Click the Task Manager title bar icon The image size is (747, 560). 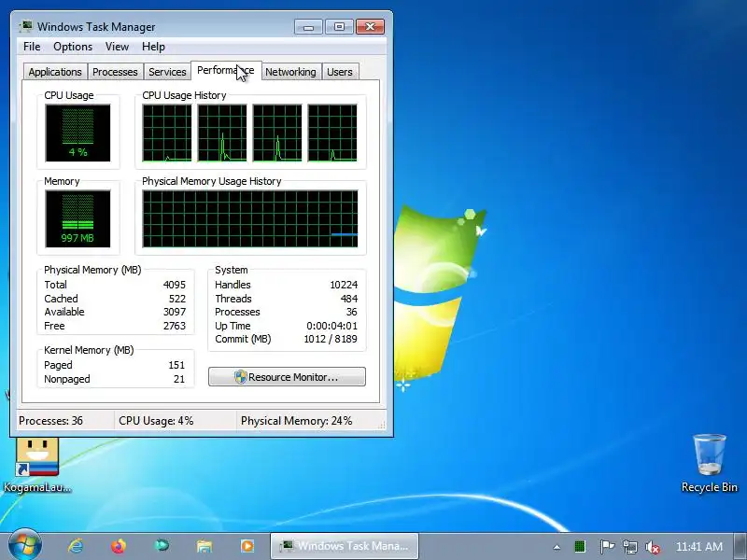coord(26,26)
